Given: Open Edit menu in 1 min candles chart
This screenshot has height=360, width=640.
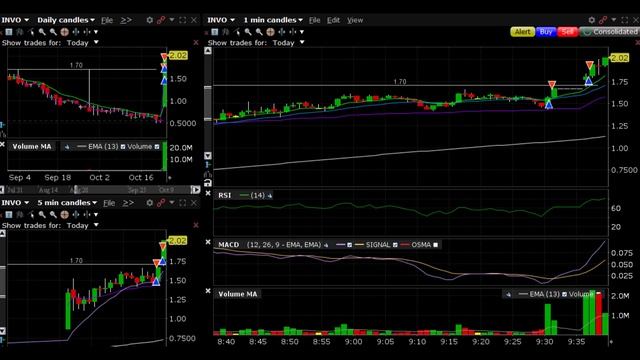Looking at the screenshot, I should click(333, 20).
